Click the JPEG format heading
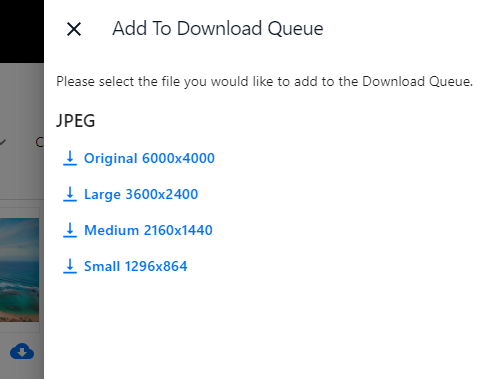Image resolution: width=502 pixels, height=379 pixels. (76, 121)
